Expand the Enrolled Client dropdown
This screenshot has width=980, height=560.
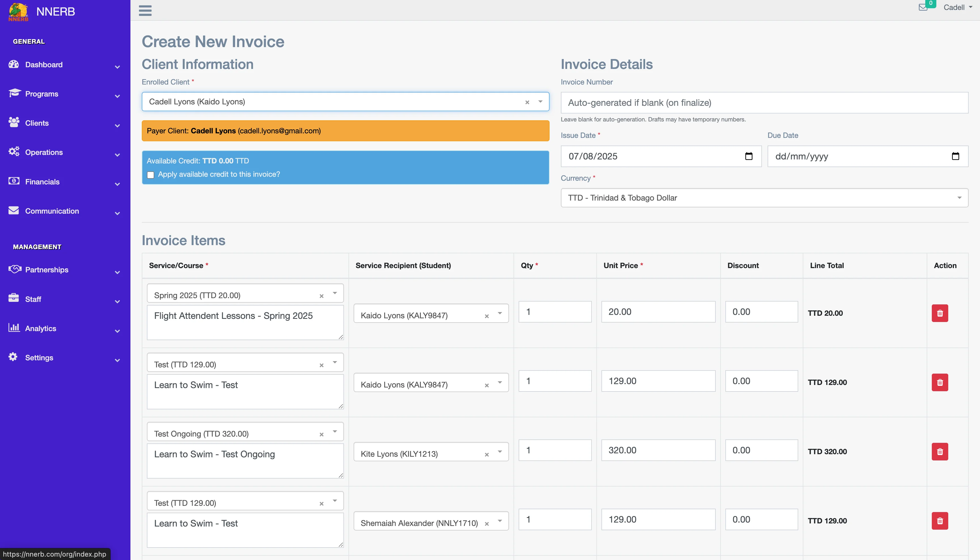click(540, 102)
